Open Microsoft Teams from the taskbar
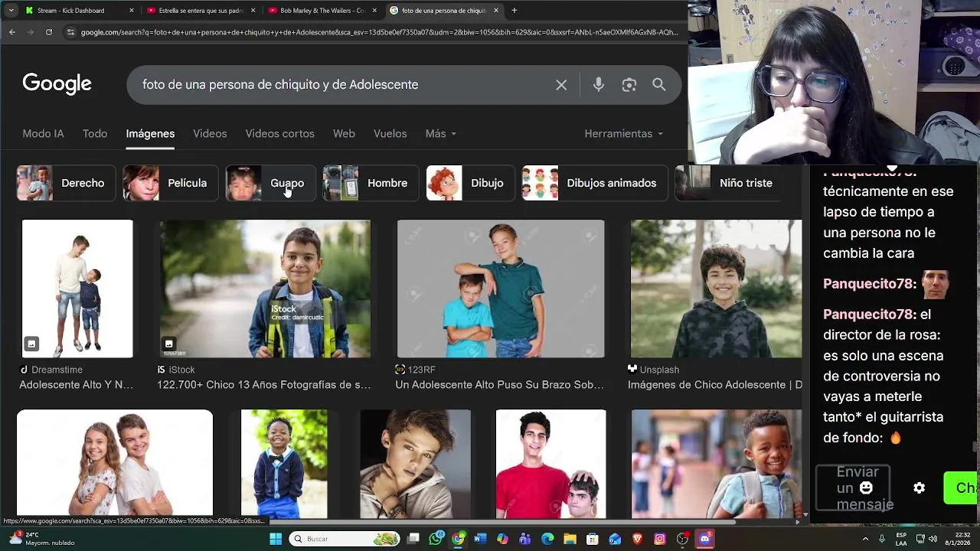Screen dimensions: 980x551 pyautogui.click(x=525, y=539)
